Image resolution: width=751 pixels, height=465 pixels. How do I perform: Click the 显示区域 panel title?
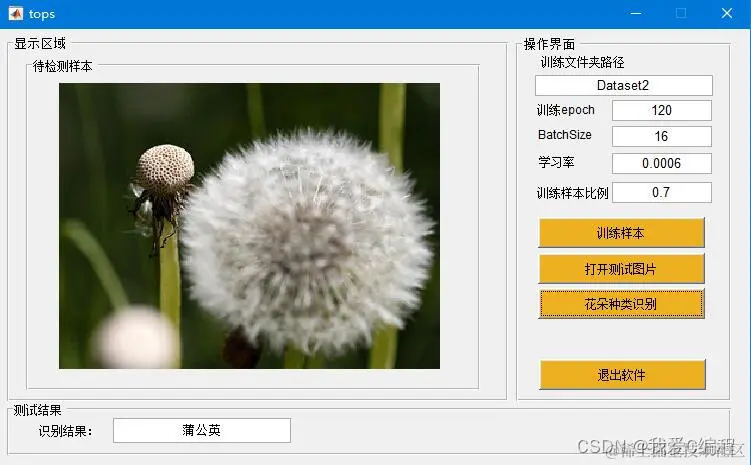pos(40,44)
